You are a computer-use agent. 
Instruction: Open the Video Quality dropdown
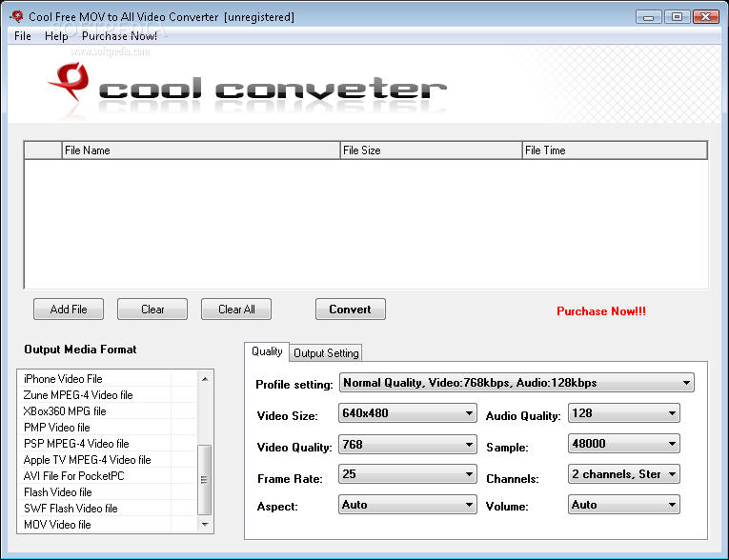pos(407,444)
